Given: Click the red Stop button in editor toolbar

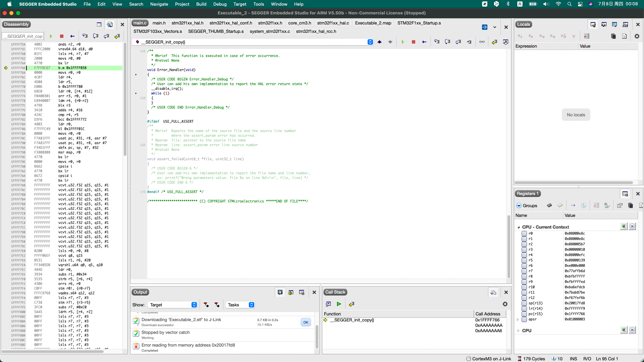Looking at the screenshot, I should click(414, 42).
